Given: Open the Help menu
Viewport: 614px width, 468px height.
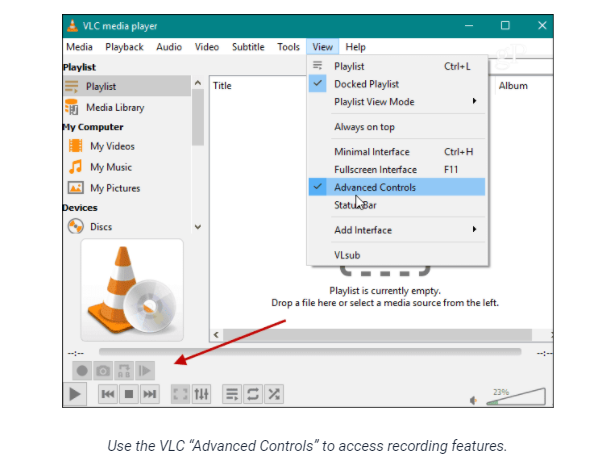Looking at the screenshot, I should pyautogui.click(x=356, y=47).
